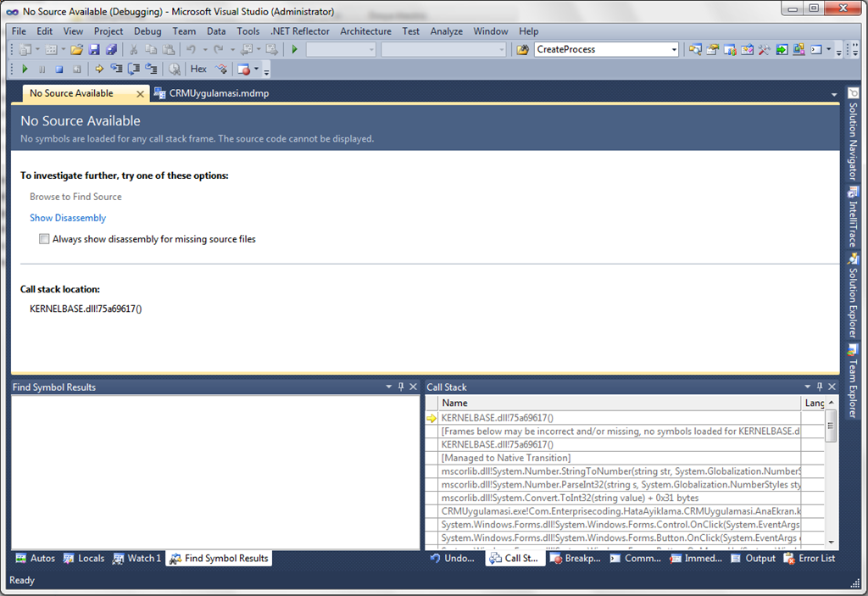
Task: Click the Open File folder icon
Action: coord(76,50)
